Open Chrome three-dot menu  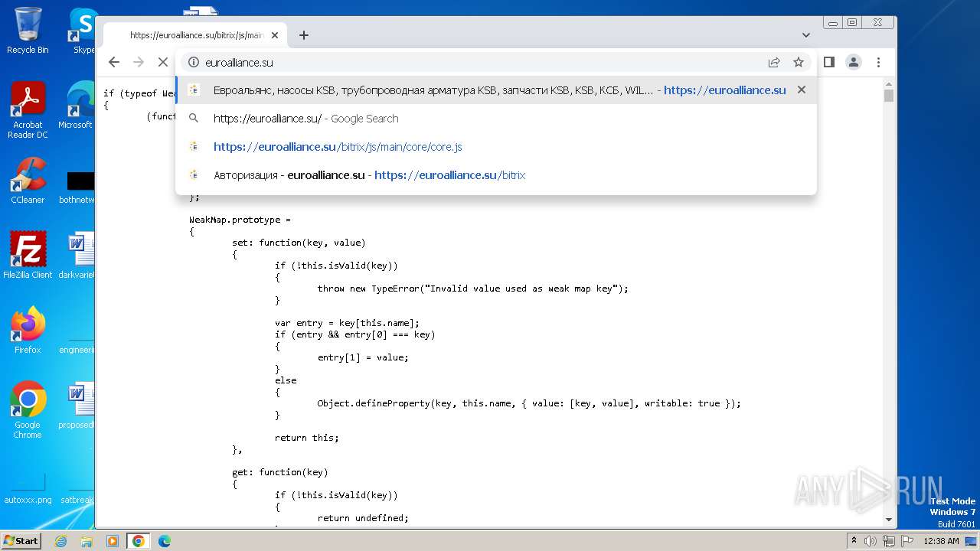(879, 62)
